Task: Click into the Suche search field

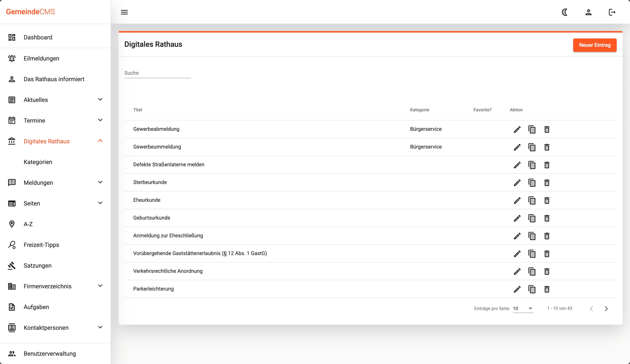Action: tap(157, 73)
